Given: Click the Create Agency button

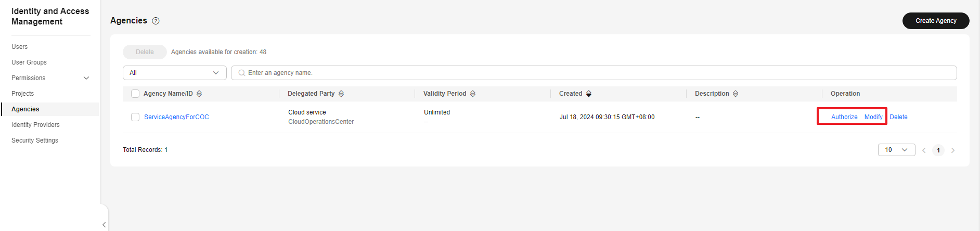Looking at the screenshot, I should pyautogui.click(x=936, y=21).
